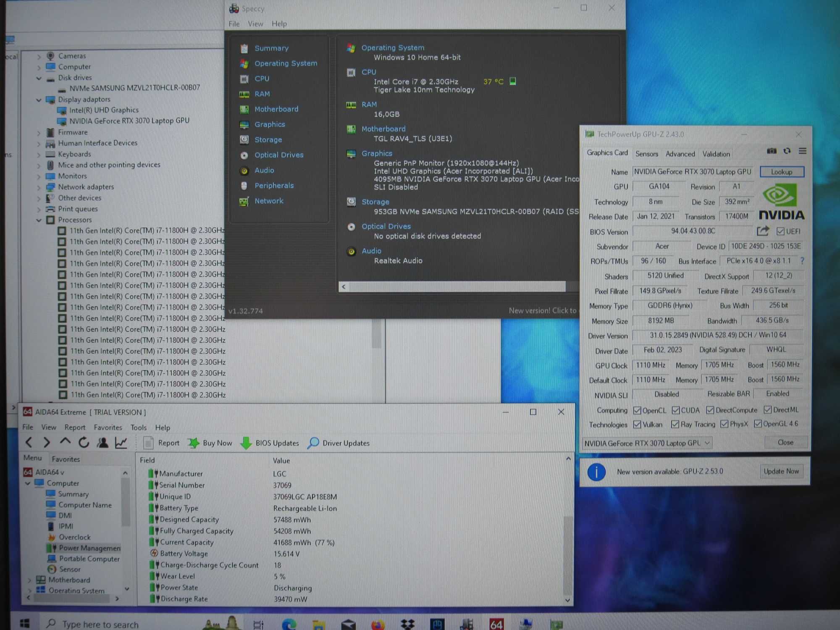The width and height of the screenshot is (840, 630).
Task: Click the AIDA64 up-level arrow icon
Action: pyautogui.click(x=65, y=441)
